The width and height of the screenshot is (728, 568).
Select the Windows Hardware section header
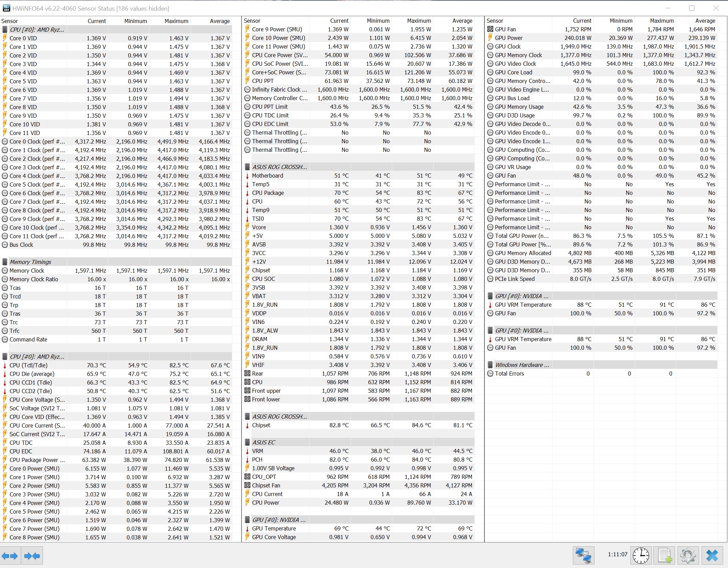point(522,365)
